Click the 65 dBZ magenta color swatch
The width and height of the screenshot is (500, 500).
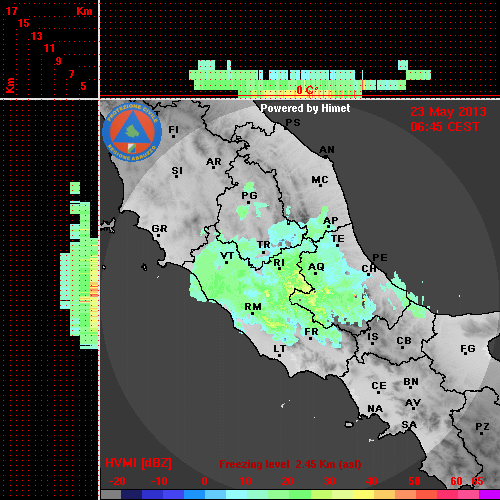489,494
